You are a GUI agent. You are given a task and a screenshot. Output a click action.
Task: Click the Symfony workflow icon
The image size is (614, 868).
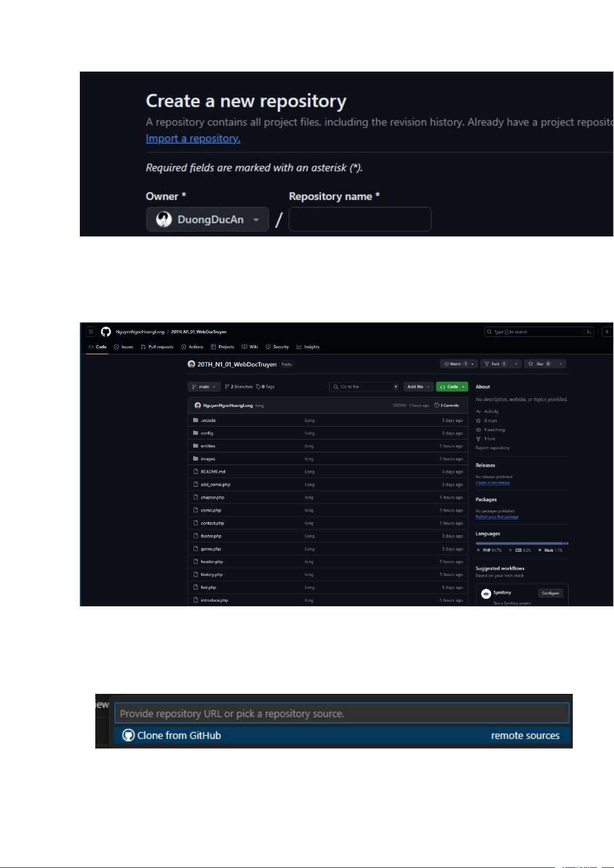486,593
